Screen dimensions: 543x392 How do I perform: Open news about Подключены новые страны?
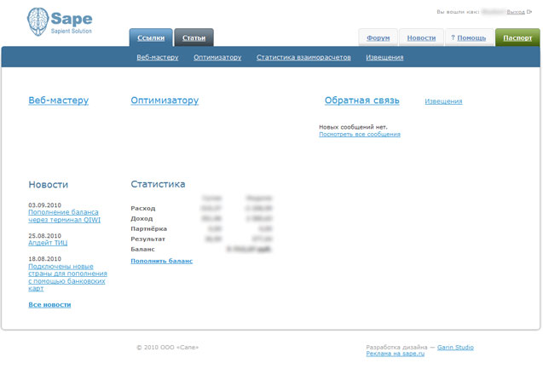(67, 277)
